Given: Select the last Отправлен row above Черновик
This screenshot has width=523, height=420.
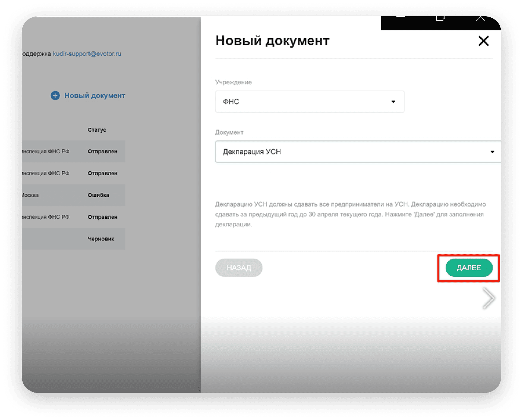Looking at the screenshot, I should (102, 217).
